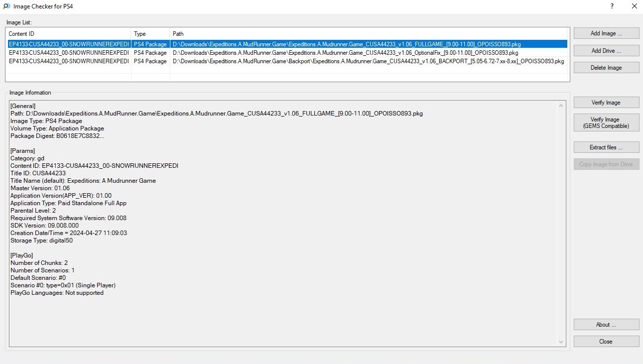Click the Parental Level: 2 line

tap(33, 211)
